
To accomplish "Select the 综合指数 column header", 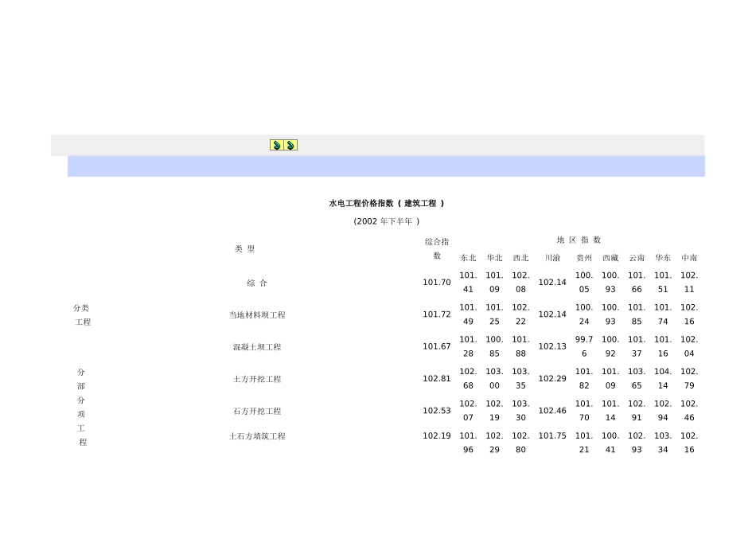I will [x=437, y=248].
